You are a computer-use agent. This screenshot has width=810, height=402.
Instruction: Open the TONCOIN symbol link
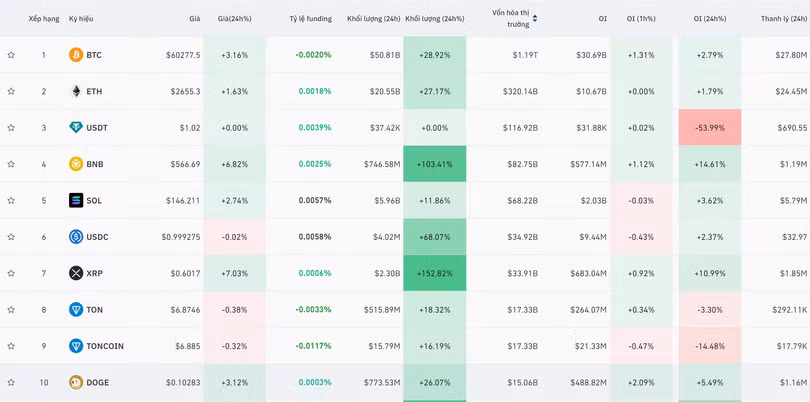coord(105,346)
